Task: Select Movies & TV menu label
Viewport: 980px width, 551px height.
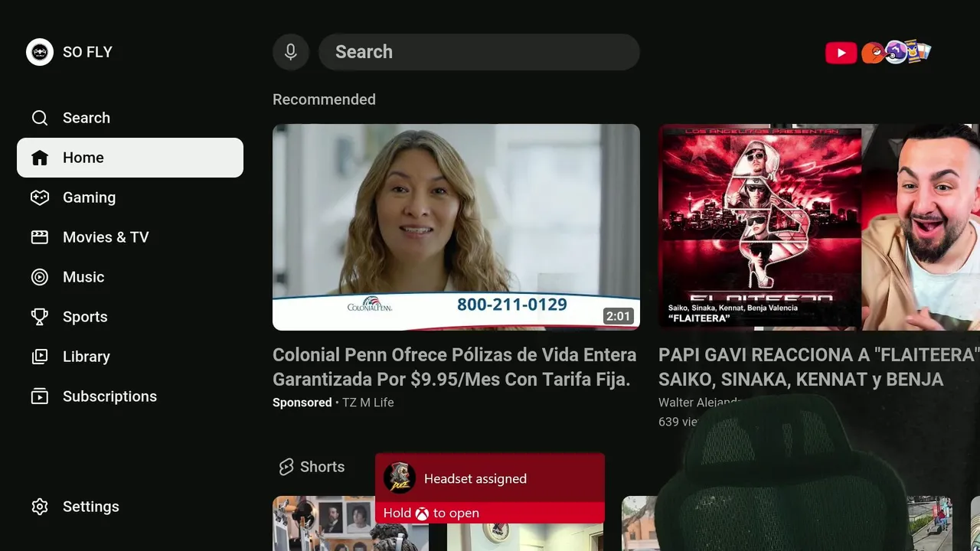Action: 106,237
